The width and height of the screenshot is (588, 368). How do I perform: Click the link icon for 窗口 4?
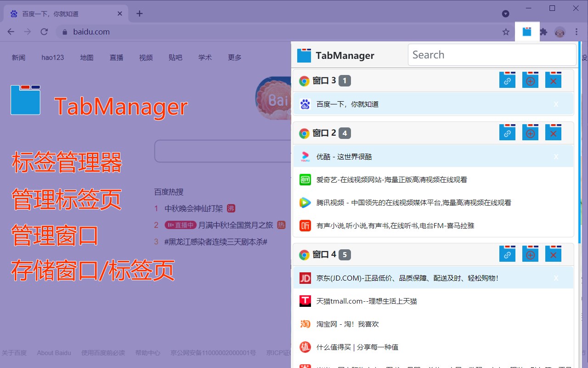[507, 254]
